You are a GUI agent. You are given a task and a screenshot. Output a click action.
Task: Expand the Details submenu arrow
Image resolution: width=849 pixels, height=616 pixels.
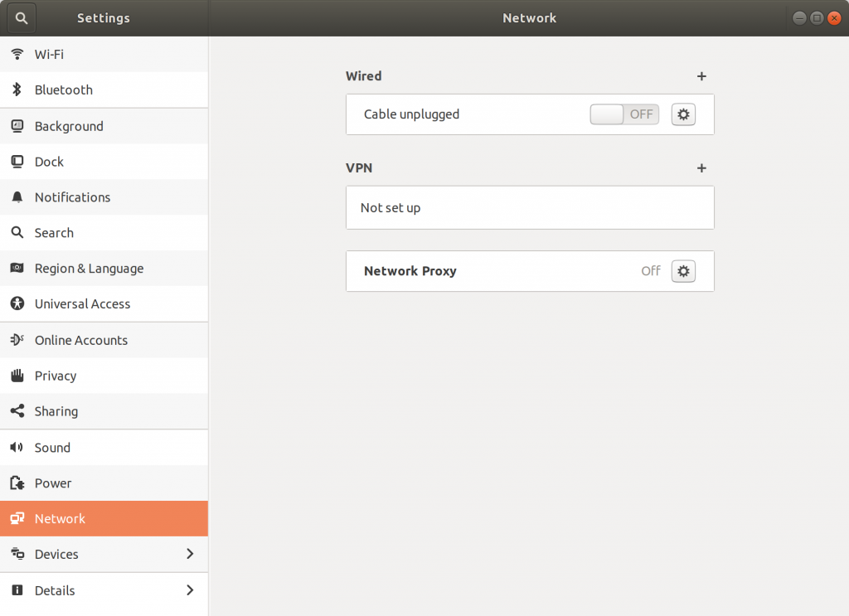click(x=190, y=590)
